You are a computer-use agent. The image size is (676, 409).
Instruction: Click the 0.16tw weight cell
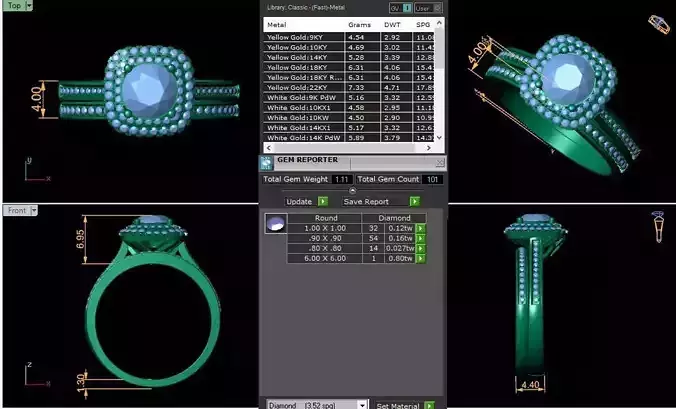400,238
